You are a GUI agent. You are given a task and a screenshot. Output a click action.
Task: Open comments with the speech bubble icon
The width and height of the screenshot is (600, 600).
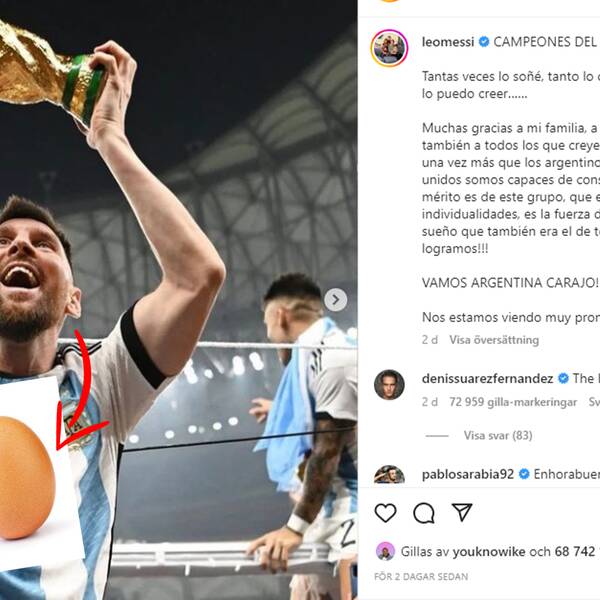tap(424, 513)
